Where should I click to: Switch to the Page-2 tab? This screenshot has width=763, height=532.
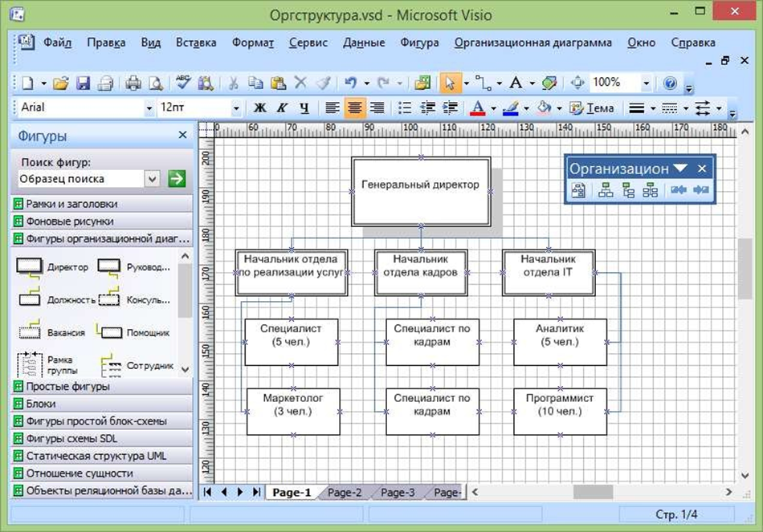click(345, 492)
